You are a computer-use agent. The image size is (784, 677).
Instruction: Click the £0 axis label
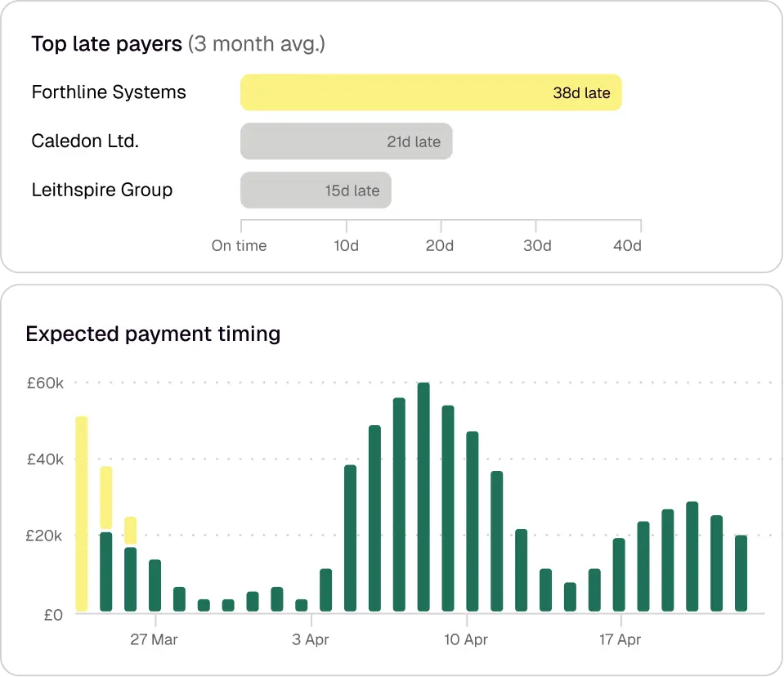pos(53,615)
